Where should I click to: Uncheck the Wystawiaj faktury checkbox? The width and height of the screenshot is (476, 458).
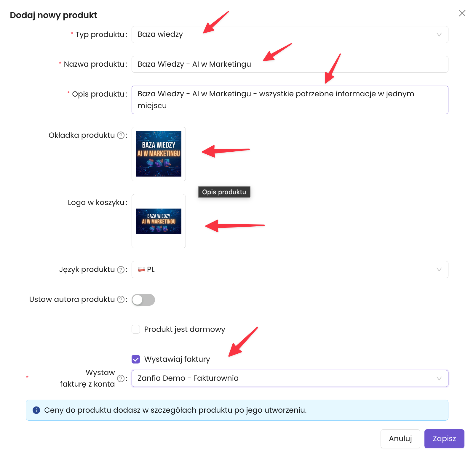136,359
